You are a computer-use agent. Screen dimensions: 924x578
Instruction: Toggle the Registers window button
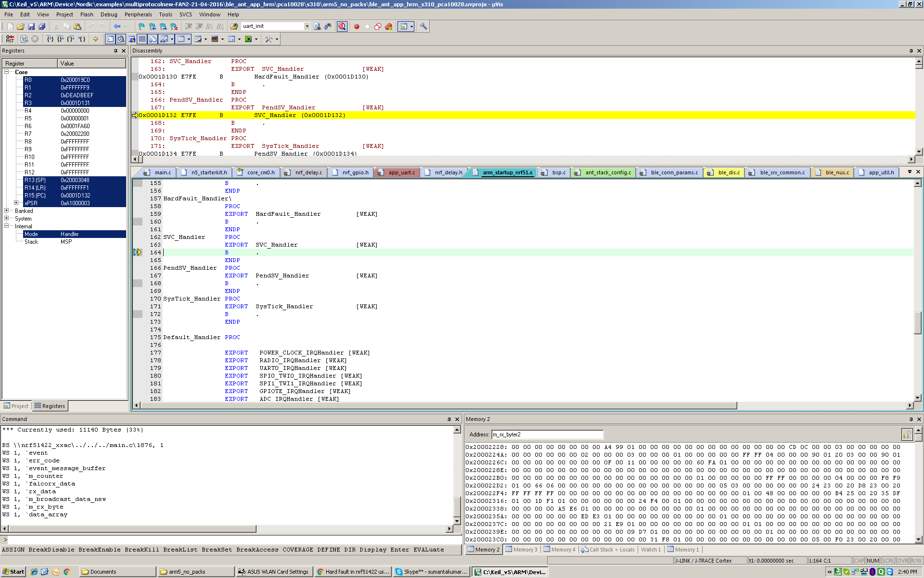click(x=142, y=39)
